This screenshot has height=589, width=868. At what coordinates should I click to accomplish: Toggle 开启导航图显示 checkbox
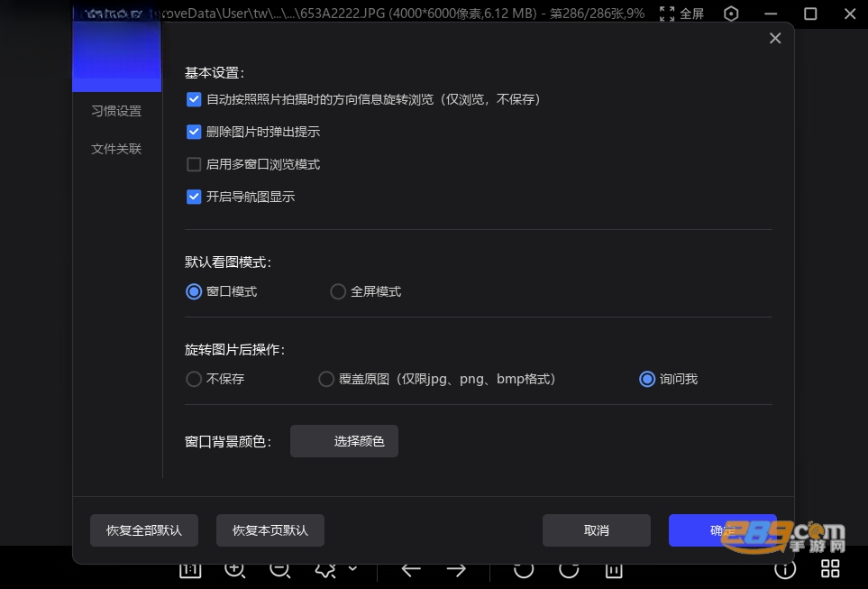(x=194, y=197)
